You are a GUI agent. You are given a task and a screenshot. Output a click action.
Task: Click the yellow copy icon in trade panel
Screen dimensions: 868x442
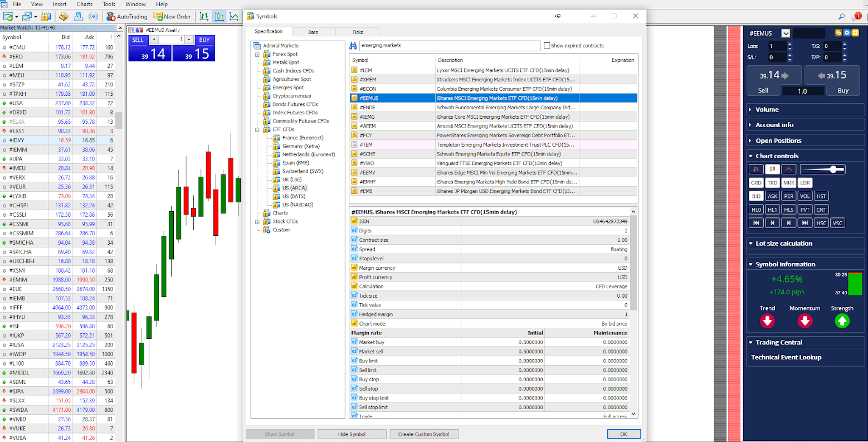click(838, 33)
